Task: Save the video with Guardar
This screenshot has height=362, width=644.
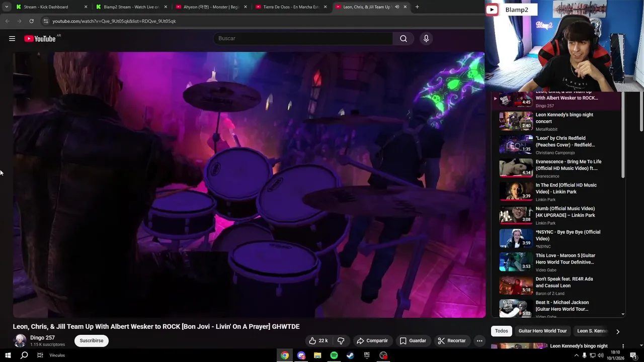Action: click(413, 341)
